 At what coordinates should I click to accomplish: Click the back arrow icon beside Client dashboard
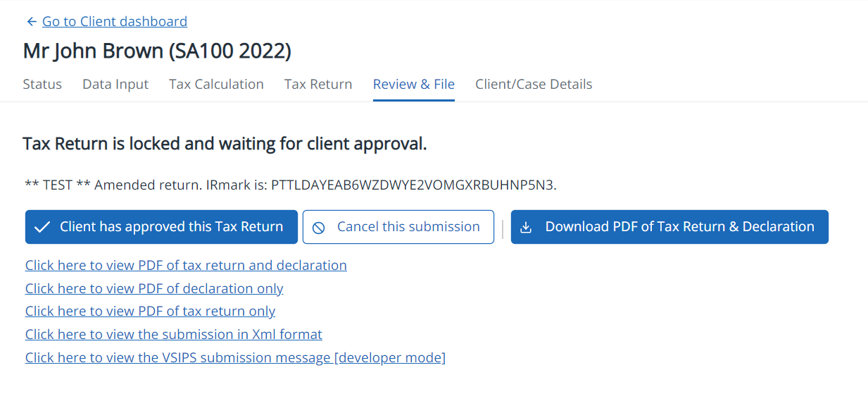(x=31, y=22)
